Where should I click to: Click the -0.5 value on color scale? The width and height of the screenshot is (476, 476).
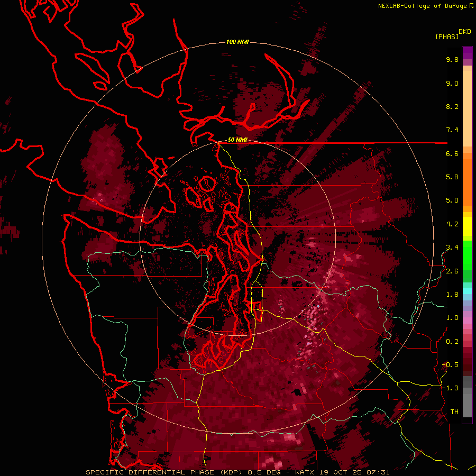coord(450,365)
